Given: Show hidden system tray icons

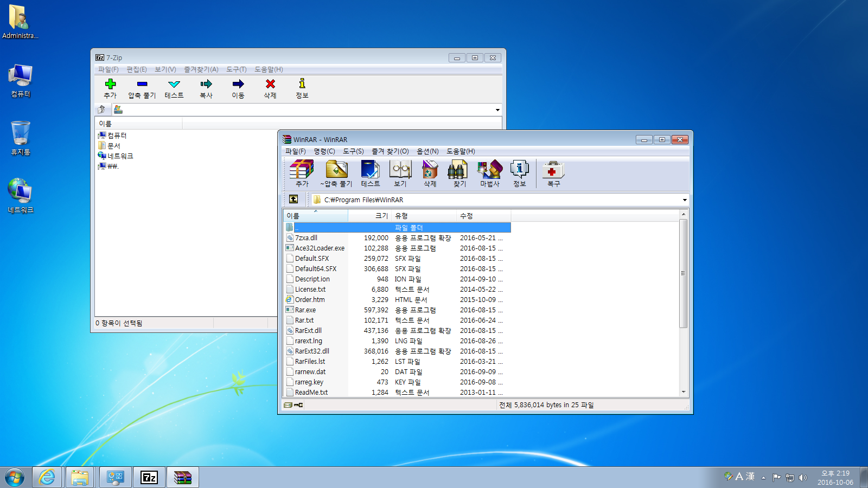Looking at the screenshot, I should point(763,478).
